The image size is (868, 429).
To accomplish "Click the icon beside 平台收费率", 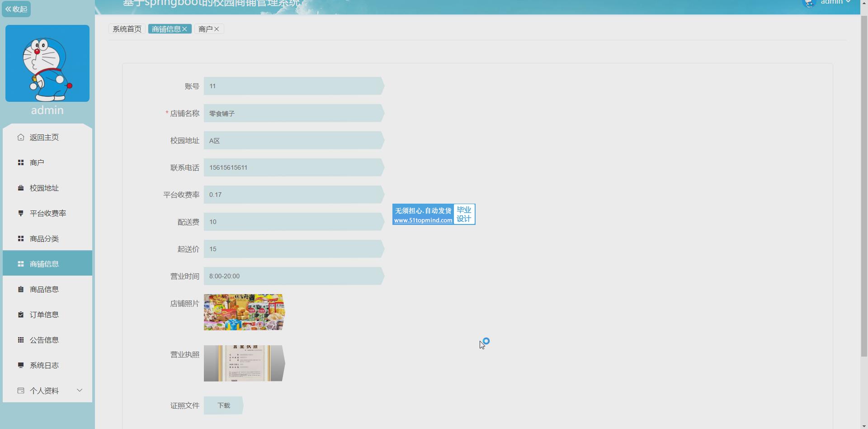I will [x=21, y=213].
